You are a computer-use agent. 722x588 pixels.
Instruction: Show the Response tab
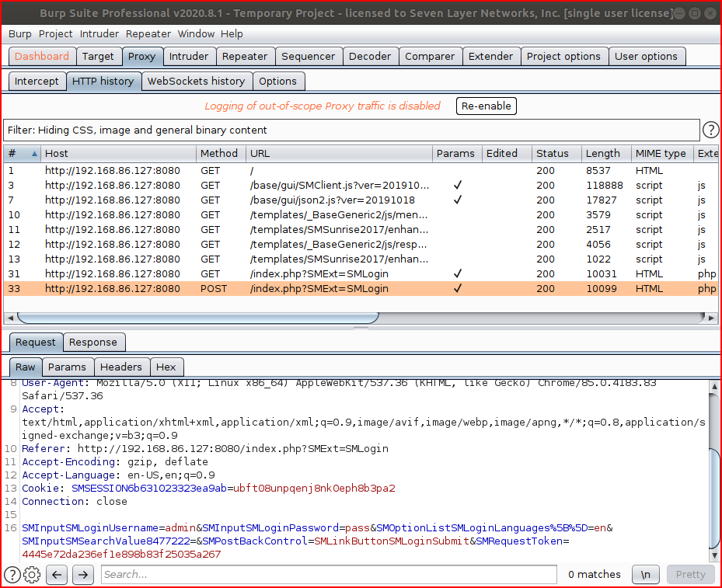[x=93, y=343]
